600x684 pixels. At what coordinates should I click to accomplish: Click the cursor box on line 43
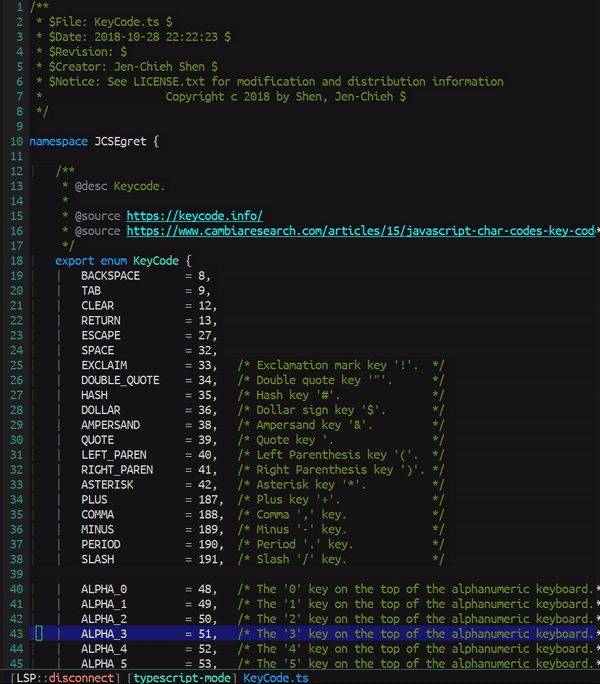pyautogui.click(x=39, y=633)
